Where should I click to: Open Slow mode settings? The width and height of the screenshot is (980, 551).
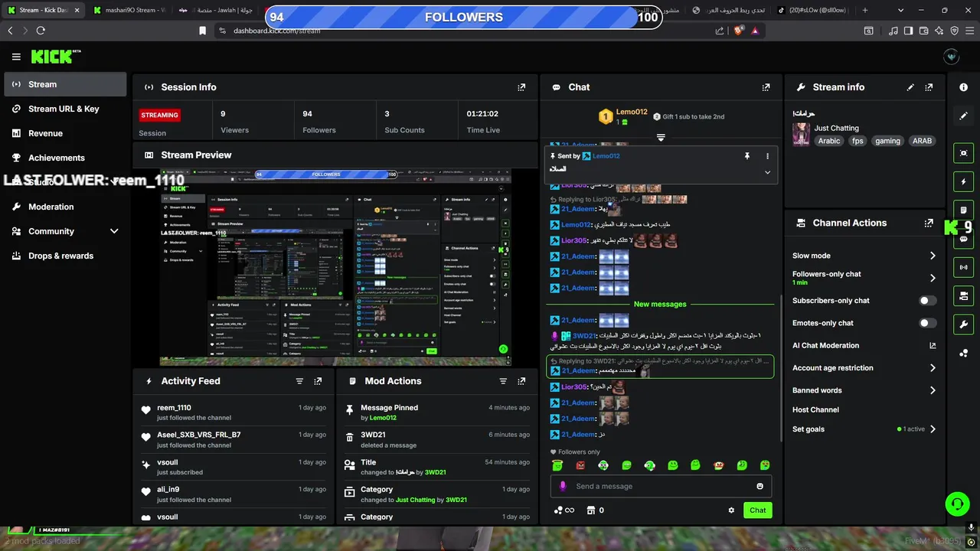click(864, 256)
